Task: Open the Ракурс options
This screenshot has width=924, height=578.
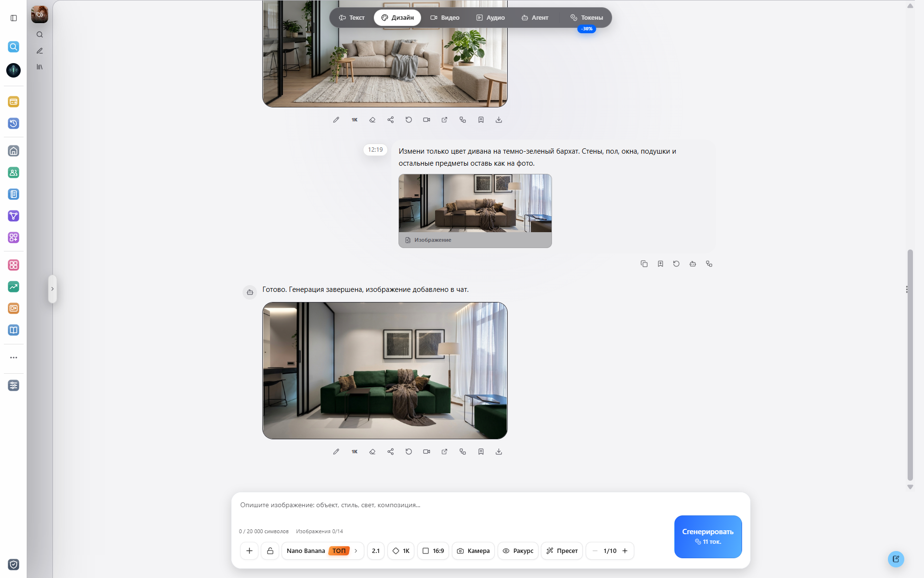Action: click(x=518, y=551)
